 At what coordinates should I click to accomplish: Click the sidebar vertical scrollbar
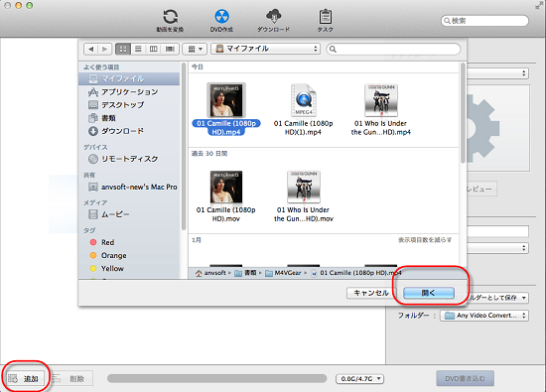pyautogui.click(x=184, y=146)
